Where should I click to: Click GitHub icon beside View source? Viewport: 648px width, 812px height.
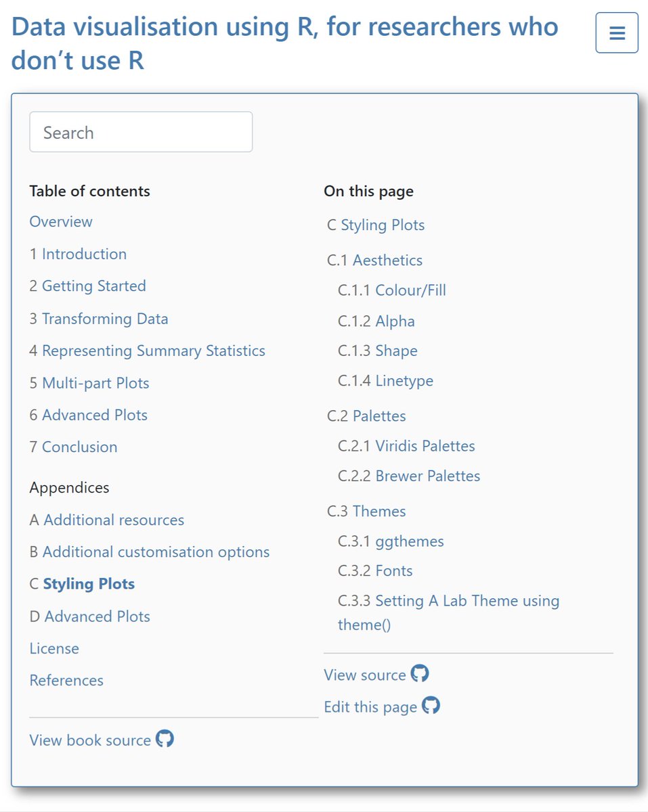(x=420, y=673)
